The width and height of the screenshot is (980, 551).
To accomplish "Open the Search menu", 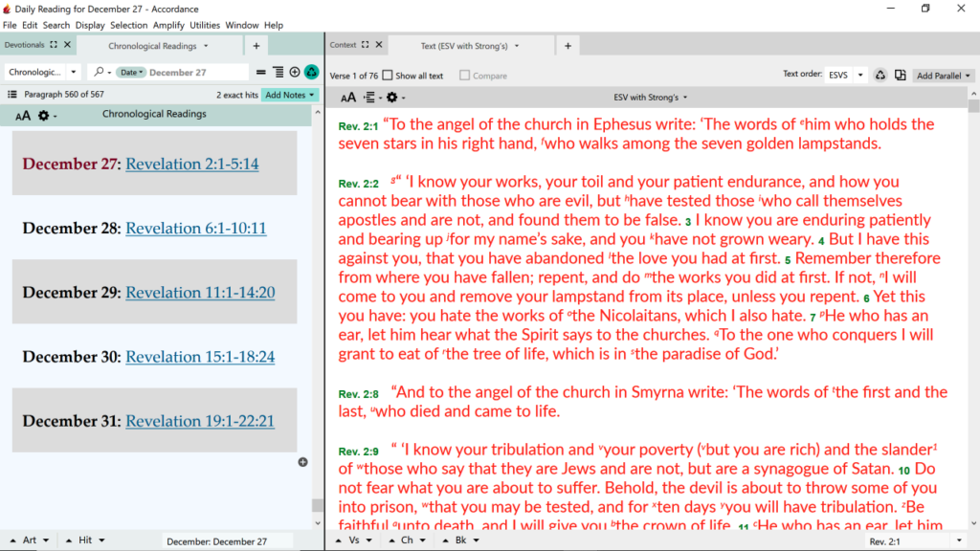I will click(x=56, y=25).
